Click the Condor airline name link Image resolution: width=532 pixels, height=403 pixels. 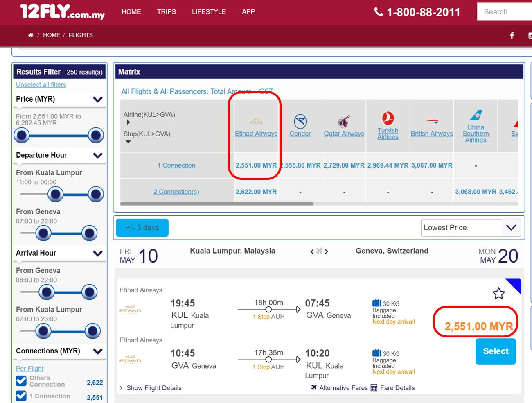pos(300,134)
